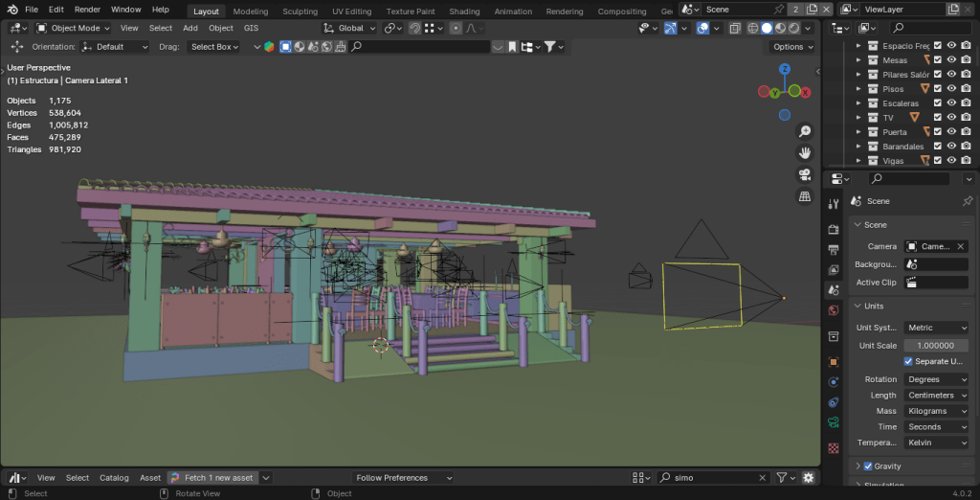Viewport: 980px width, 500px height.
Task: Toggle camera view with the camera icon
Action: tap(805, 175)
